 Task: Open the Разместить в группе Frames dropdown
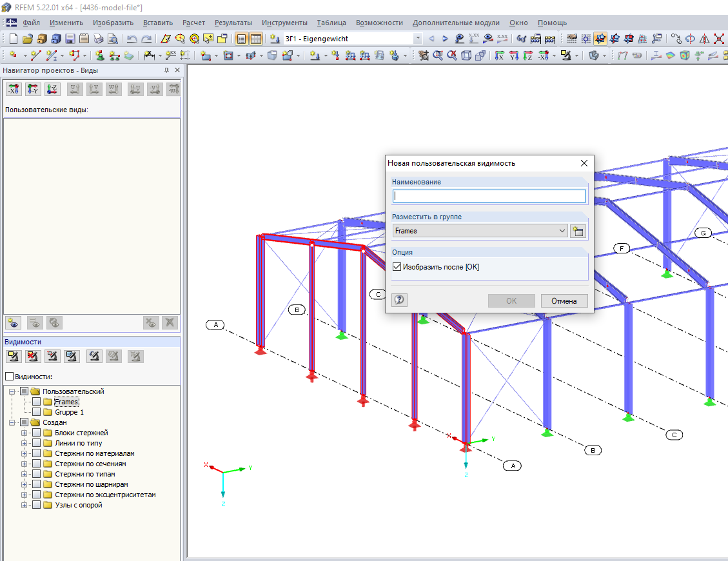(480, 231)
